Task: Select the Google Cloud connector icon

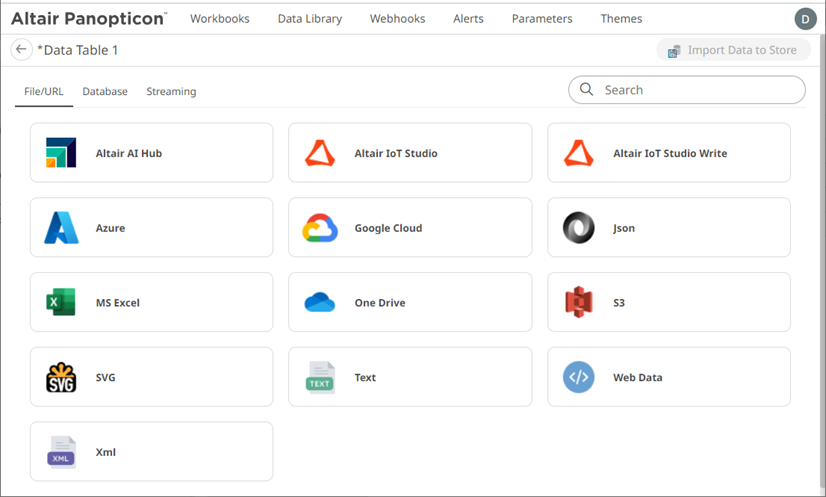Action: (320, 228)
